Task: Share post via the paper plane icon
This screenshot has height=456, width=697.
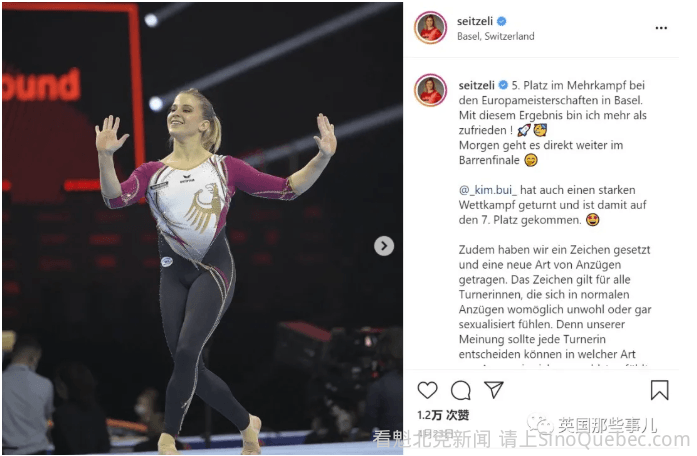Action: (494, 389)
